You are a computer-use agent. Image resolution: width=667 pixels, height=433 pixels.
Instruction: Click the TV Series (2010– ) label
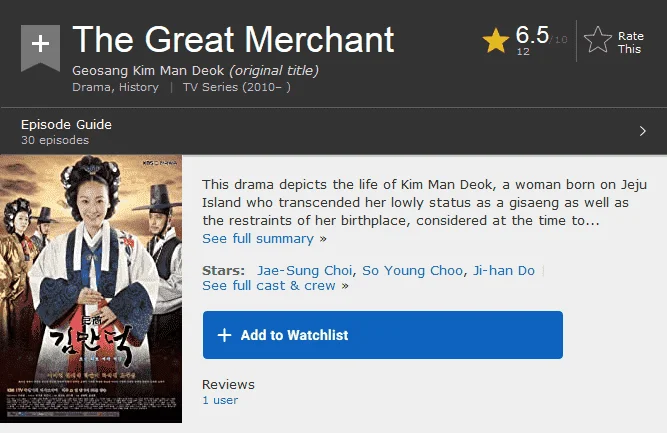[x=237, y=87]
